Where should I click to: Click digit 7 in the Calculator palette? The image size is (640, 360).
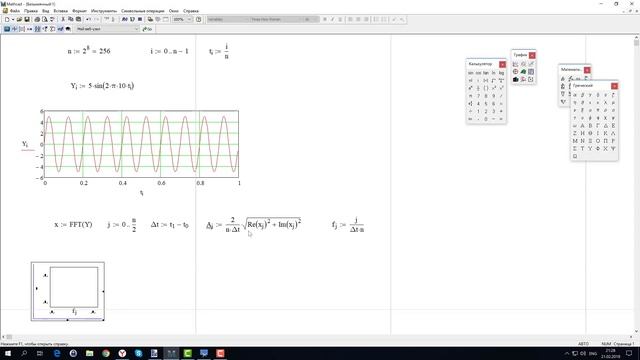pyautogui.click(x=478, y=96)
